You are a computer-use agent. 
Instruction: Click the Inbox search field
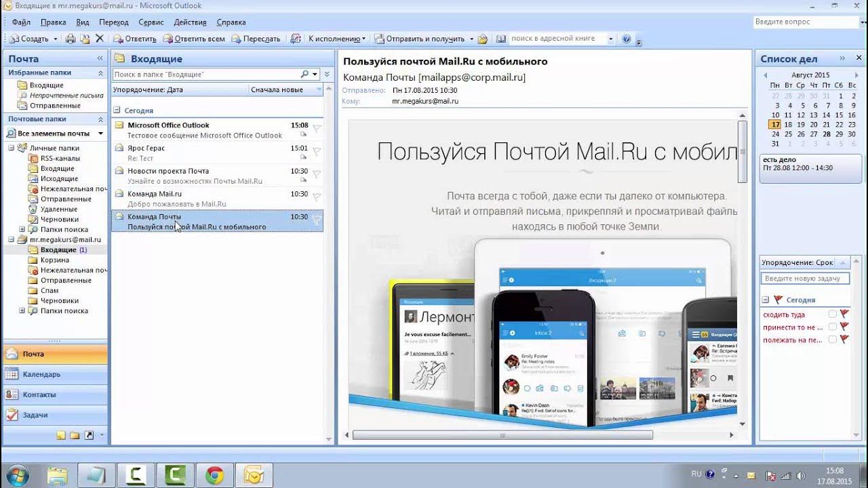click(205, 74)
